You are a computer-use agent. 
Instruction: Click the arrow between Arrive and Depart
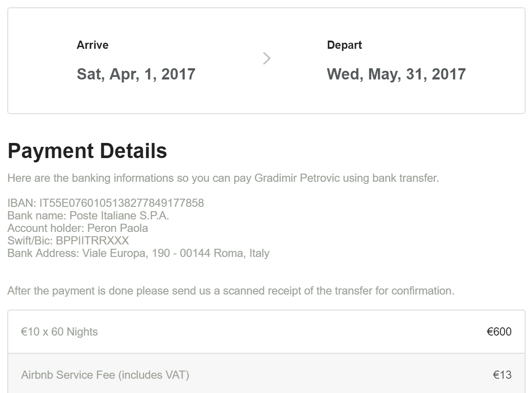pos(266,58)
